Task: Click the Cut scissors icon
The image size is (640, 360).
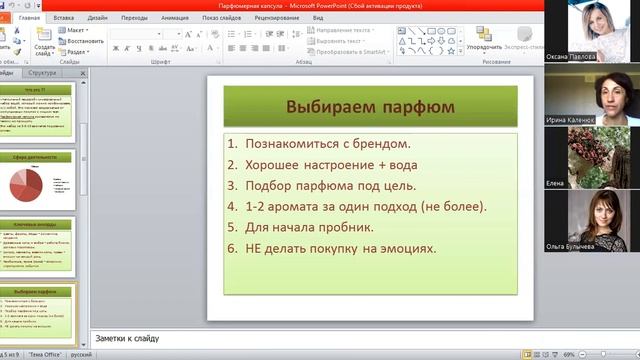Action: tap(17, 31)
